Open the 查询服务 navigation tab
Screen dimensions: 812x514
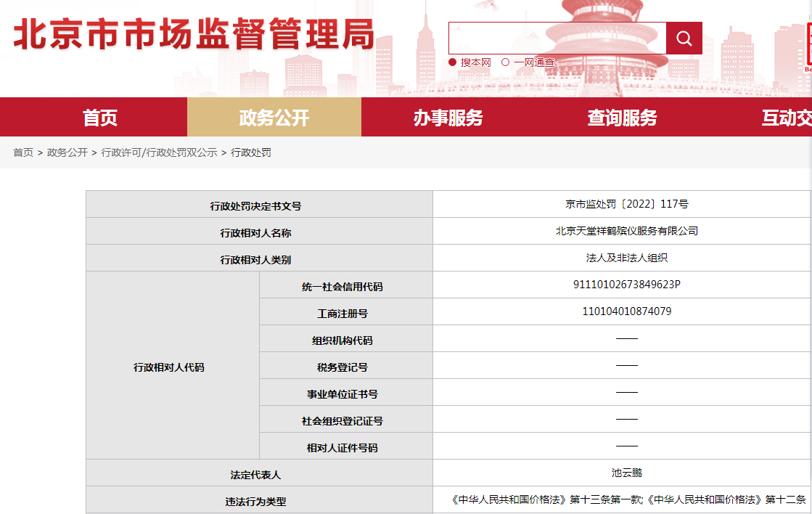(x=622, y=118)
